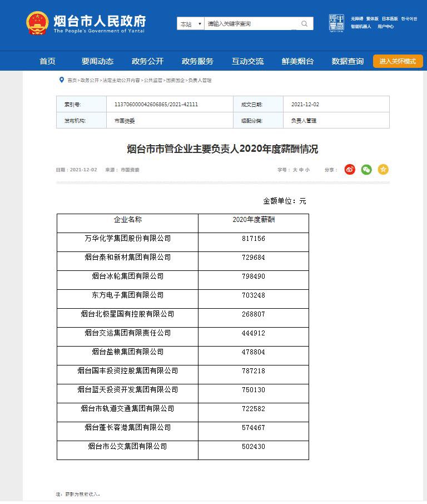Click the 金额单位：元 label
The width and height of the screenshot is (427, 504).
click(284, 201)
